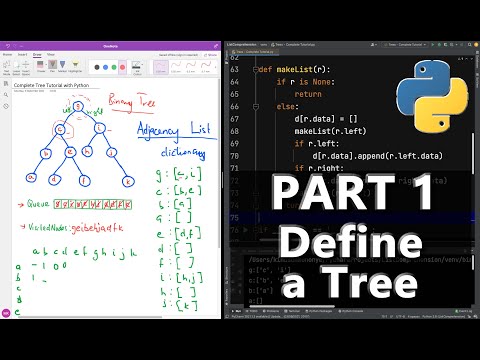Open the Project side panel tab in PyCharm
This screenshot has height=360, width=480.
(x=226, y=57)
